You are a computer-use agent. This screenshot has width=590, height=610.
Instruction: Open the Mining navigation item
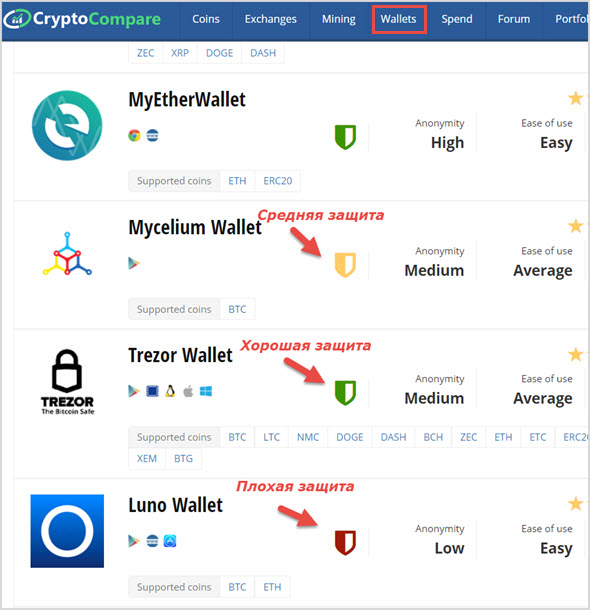(x=339, y=19)
